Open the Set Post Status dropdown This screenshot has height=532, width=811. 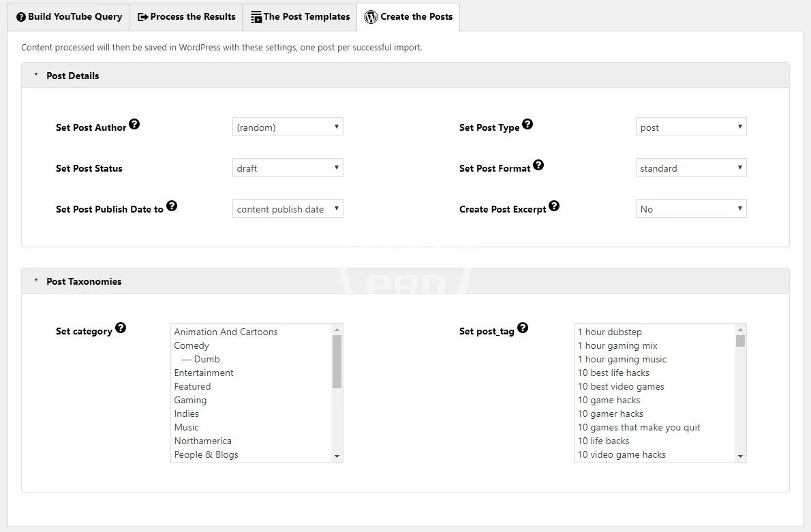(x=287, y=168)
